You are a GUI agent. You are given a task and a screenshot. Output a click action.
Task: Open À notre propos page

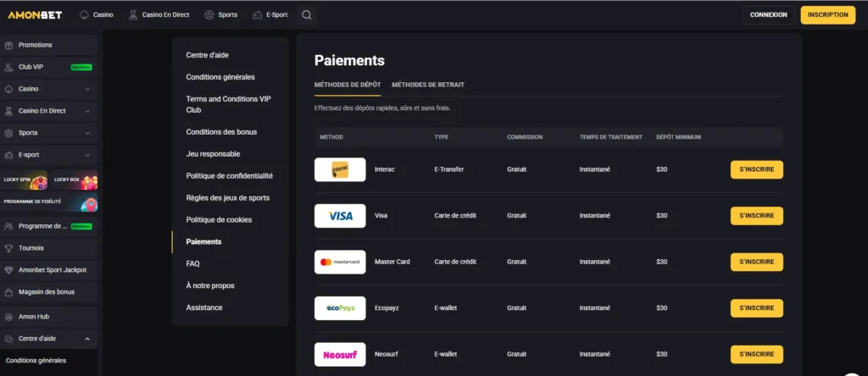tap(210, 286)
